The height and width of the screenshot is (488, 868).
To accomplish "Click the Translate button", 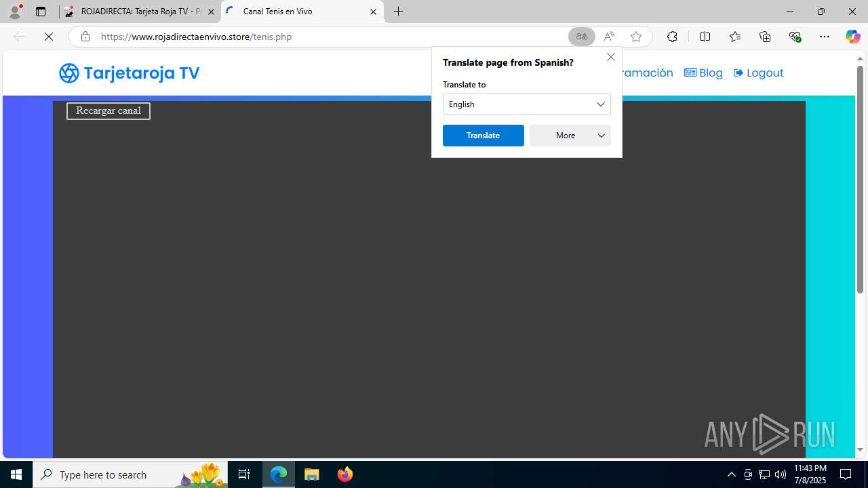I will 484,136.
